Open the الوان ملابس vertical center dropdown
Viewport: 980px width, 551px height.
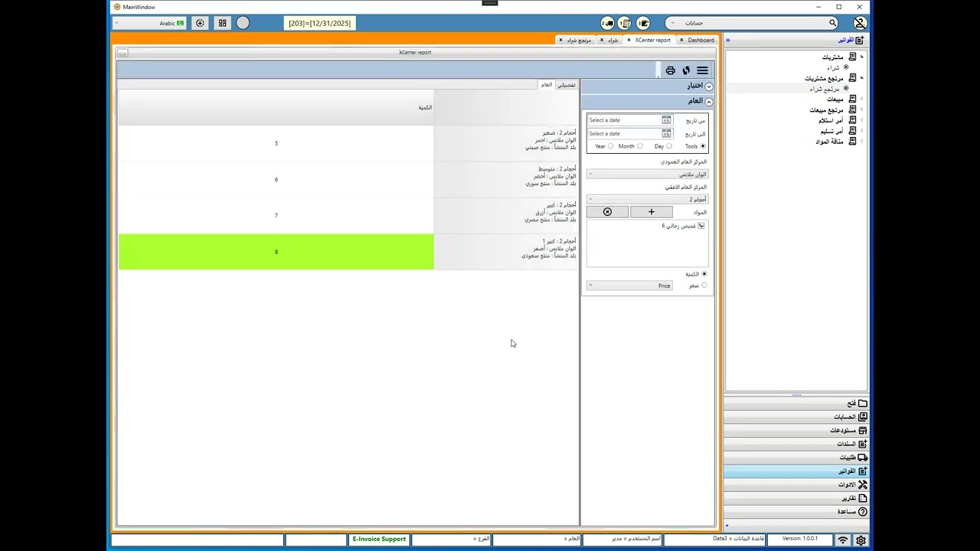[x=648, y=174]
